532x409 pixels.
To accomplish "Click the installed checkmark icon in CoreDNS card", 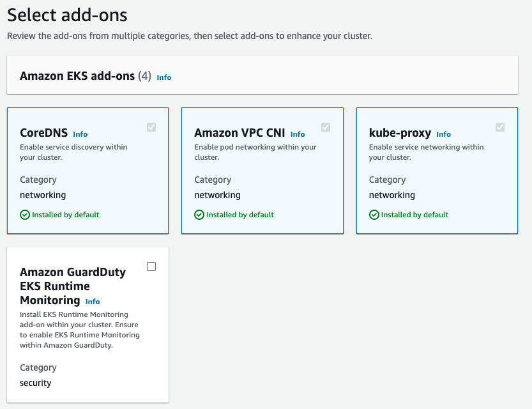I will pyautogui.click(x=25, y=215).
